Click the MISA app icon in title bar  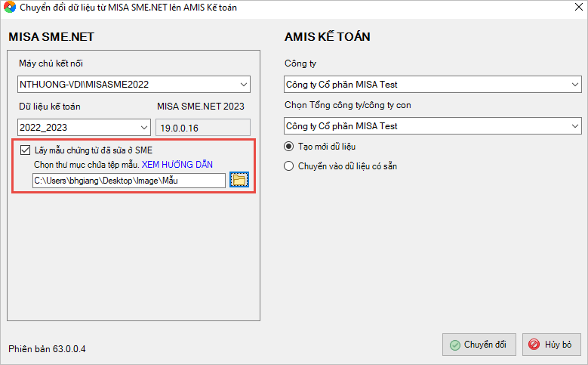click(x=10, y=7)
